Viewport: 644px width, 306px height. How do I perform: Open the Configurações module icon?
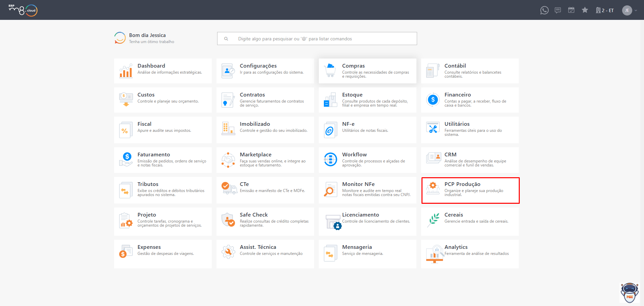click(x=228, y=71)
